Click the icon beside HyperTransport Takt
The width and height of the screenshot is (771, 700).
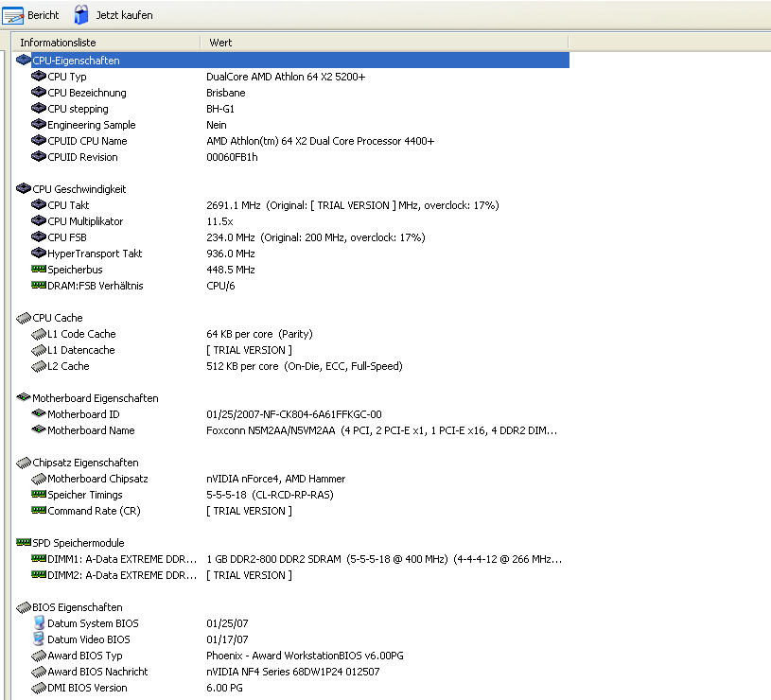tap(39, 254)
